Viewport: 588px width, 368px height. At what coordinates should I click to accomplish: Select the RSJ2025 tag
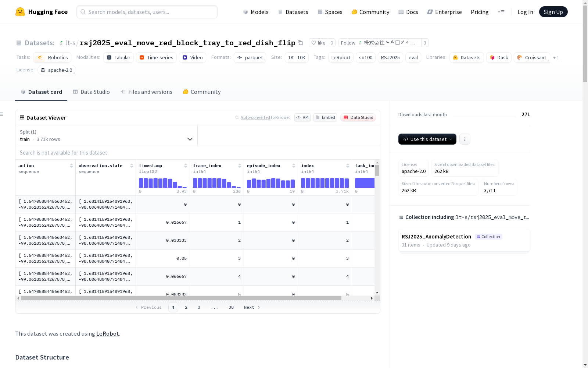[x=390, y=57]
